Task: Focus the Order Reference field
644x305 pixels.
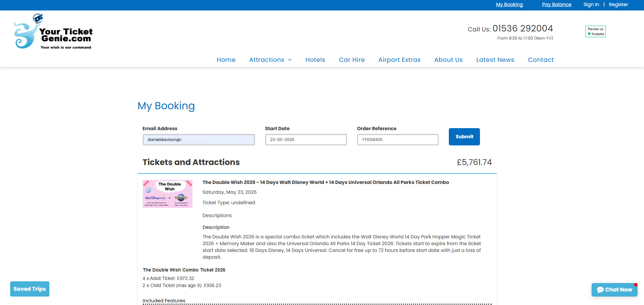Action: click(398, 140)
